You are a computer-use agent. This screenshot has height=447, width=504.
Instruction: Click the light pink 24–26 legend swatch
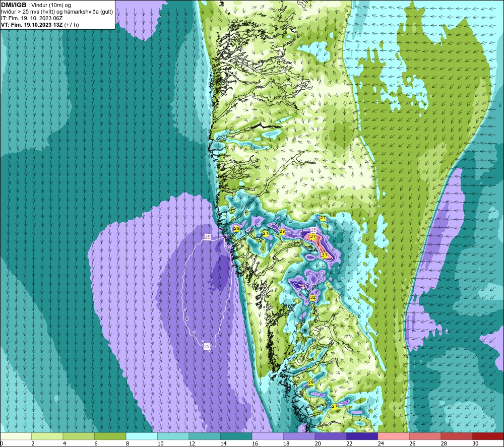(x=394, y=436)
